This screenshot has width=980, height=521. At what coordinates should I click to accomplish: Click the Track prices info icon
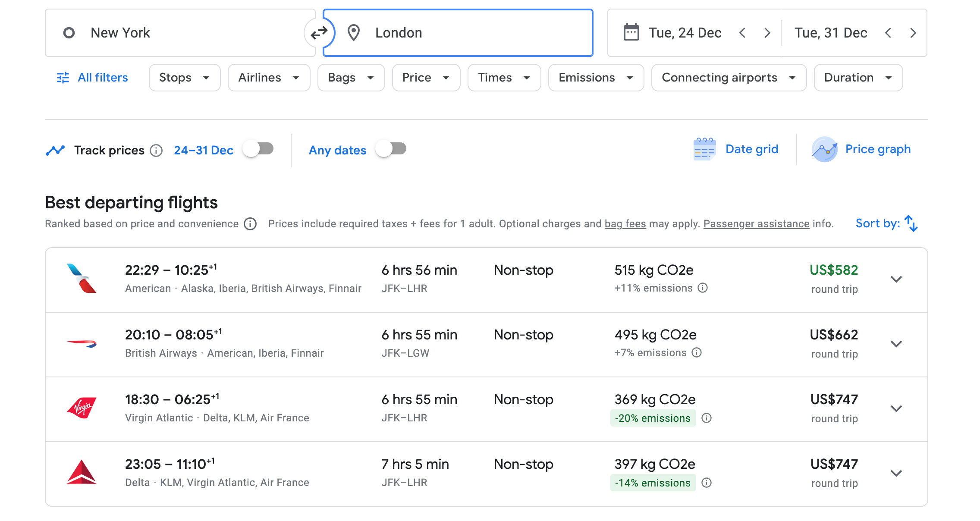point(156,151)
